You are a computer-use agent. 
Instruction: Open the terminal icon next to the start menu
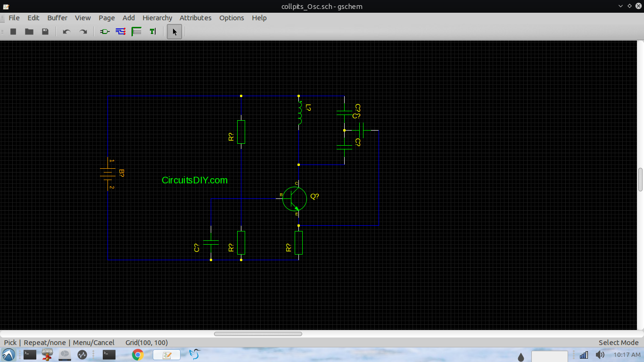click(30, 354)
